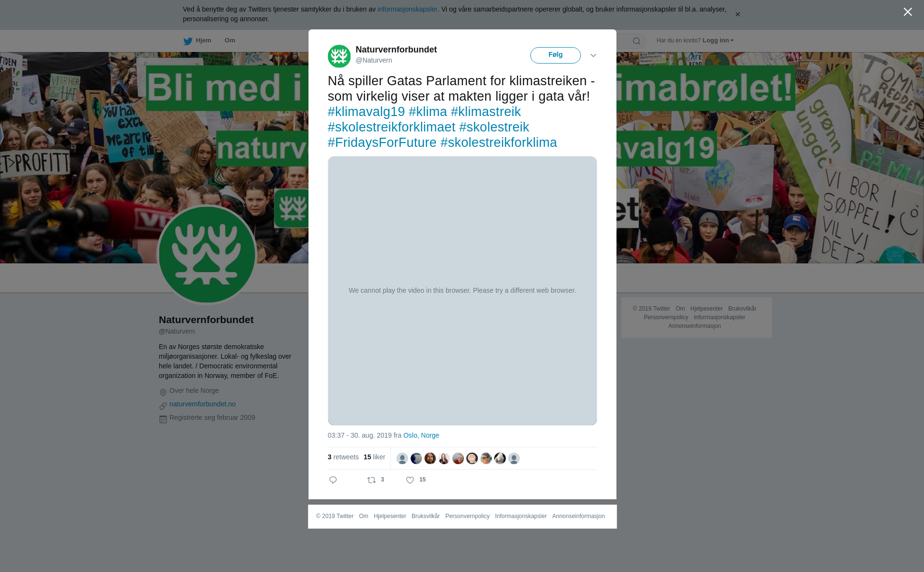This screenshot has width=924, height=572.
Task: Open the Logg inn dropdown
Action: click(718, 40)
